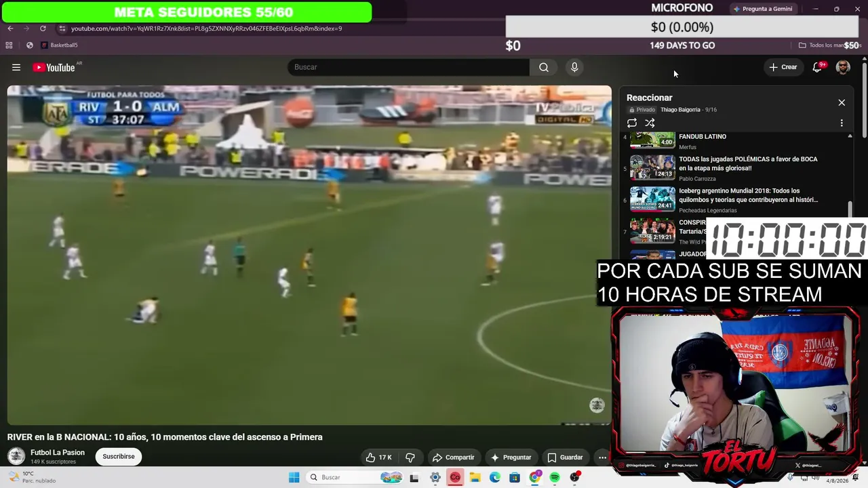Open the Preguntar AI assistant

(x=511, y=457)
